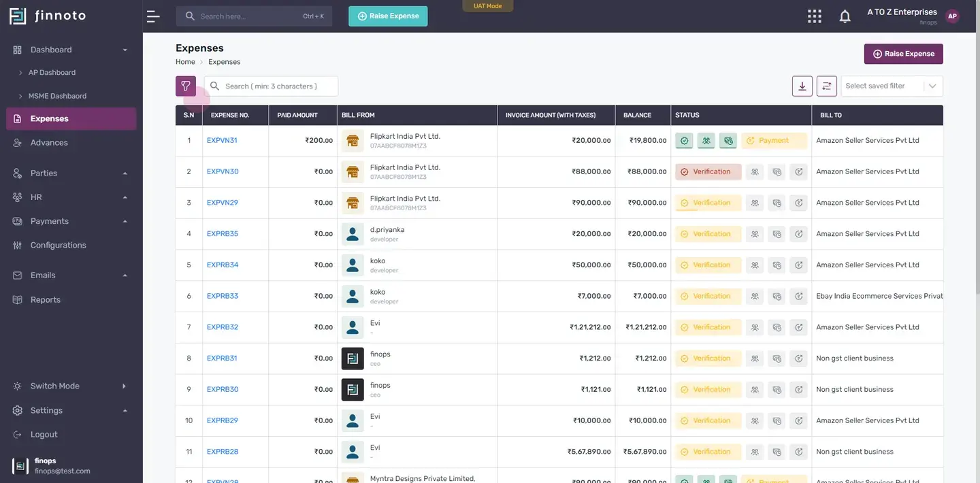Click approval icon in EXPRB32 row
Viewport: 980px width, 483px height.
coord(755,327)
